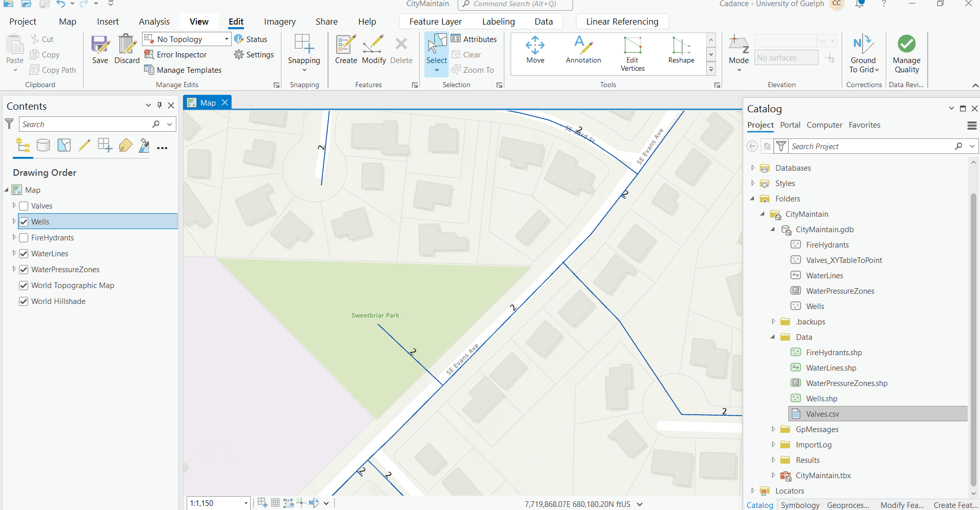The image size is (980, 510).
Task: Click the map scale box showing 1:1,150
Action: [x=215, y=503]
